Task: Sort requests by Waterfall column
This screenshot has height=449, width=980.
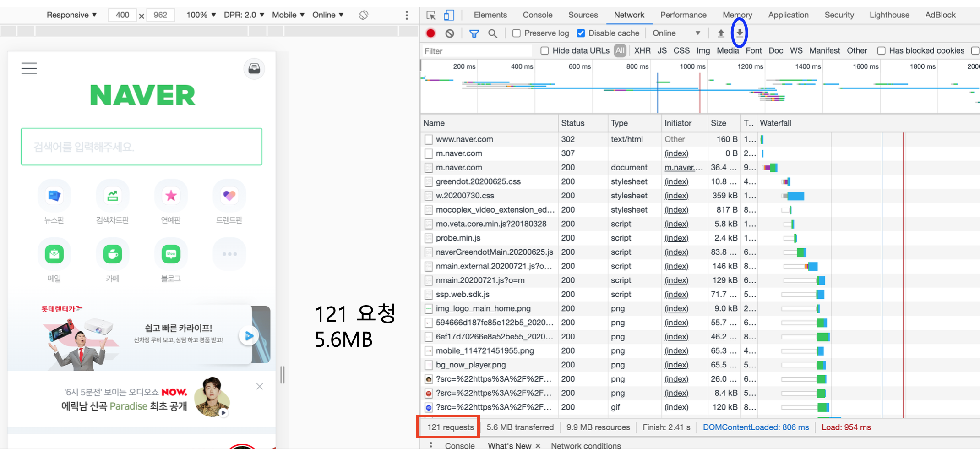Action: click(868, 123)
